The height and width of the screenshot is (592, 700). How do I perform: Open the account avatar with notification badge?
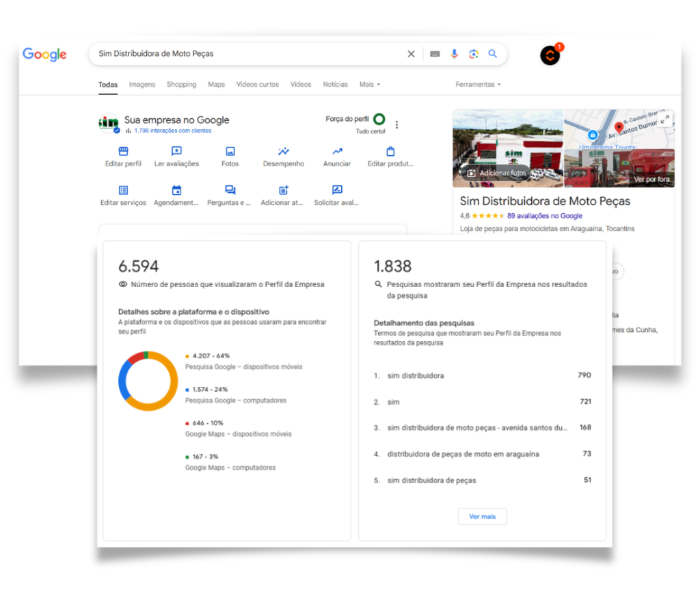point(550,55)
